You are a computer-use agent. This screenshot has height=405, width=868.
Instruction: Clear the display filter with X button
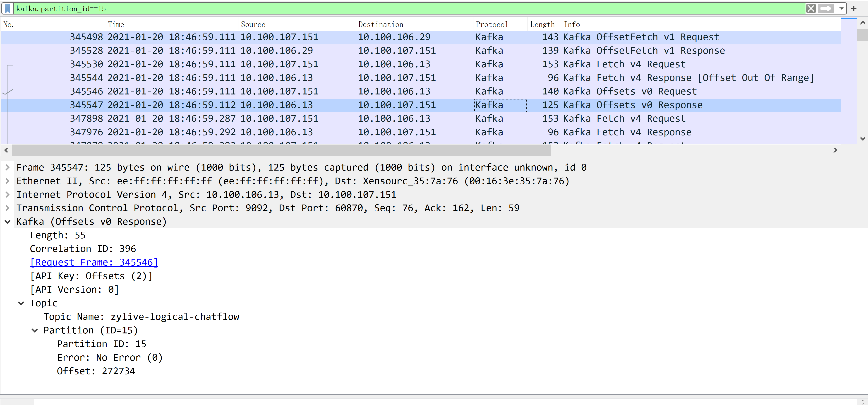811,8
